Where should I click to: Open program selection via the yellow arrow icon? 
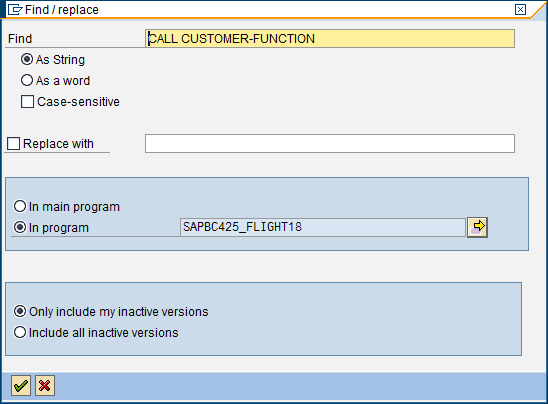coord(477,227)
